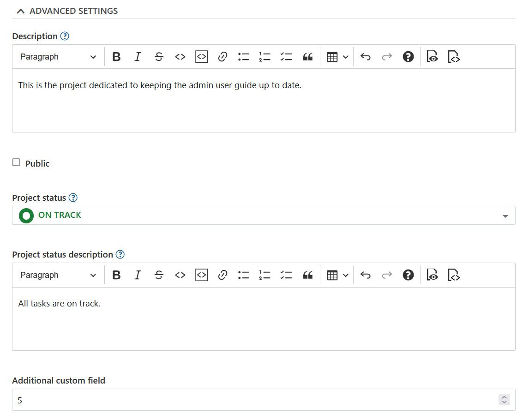Open Paragraph heading dropdown in Description editor

pyautogui.click(x=58, y=57)
